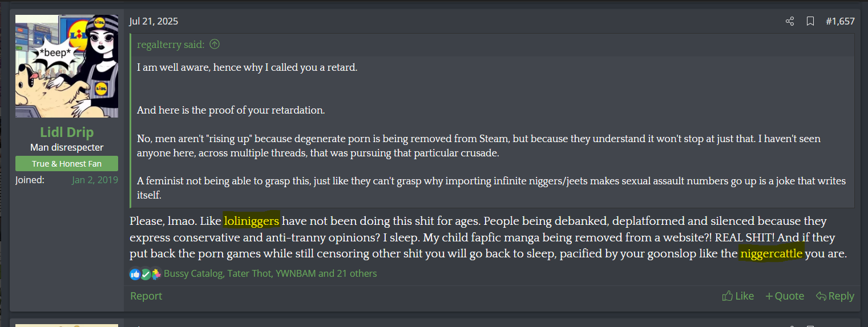Click the share icon for post #1,657
868x327 pixels.
pyautogui.click(x=790, y=21)
